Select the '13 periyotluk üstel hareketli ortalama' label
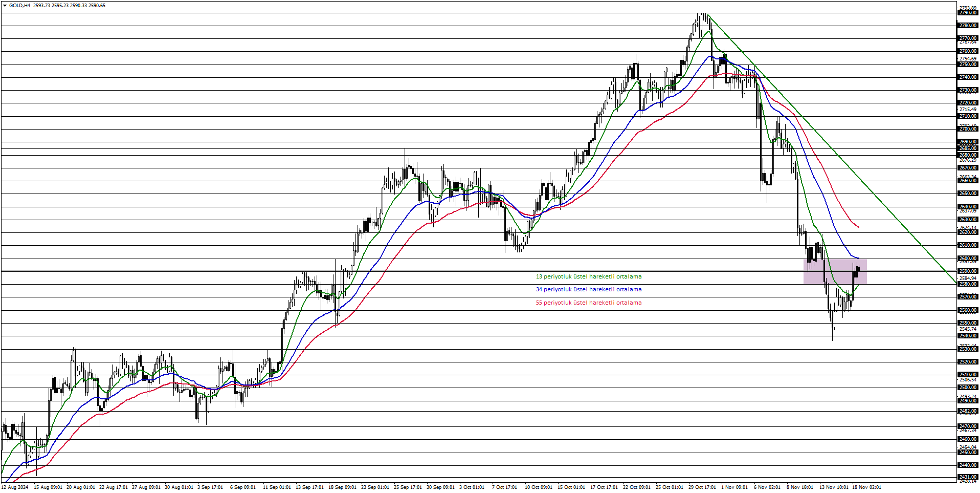 pyautogui.click(x=589, y=276)
